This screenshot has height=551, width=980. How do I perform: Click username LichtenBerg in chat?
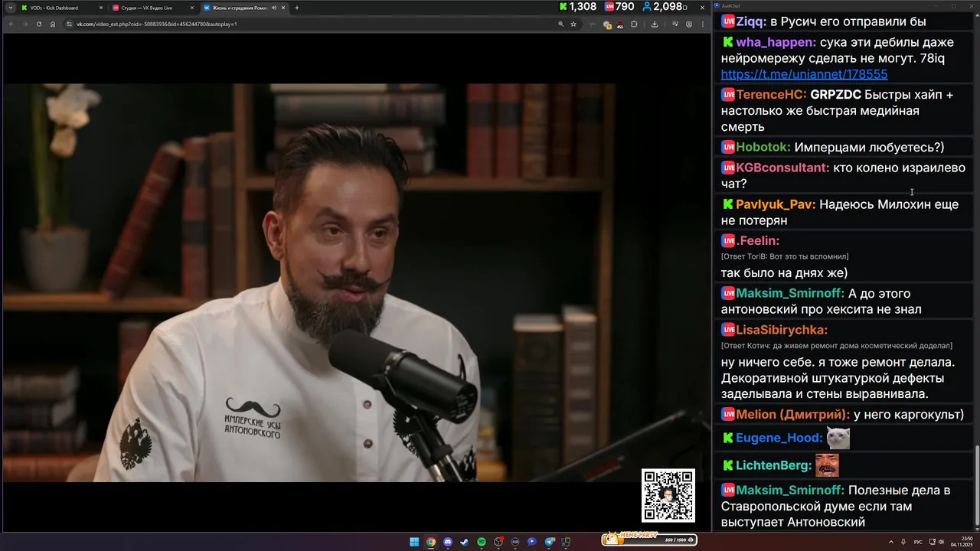point(774,465)
